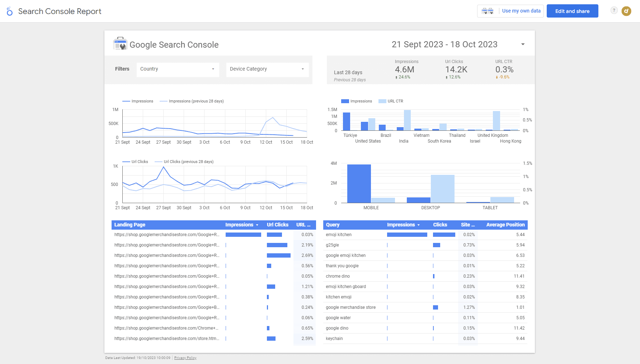Click the 2.69% URL CTR cell
640x364 pixels.
305,255
